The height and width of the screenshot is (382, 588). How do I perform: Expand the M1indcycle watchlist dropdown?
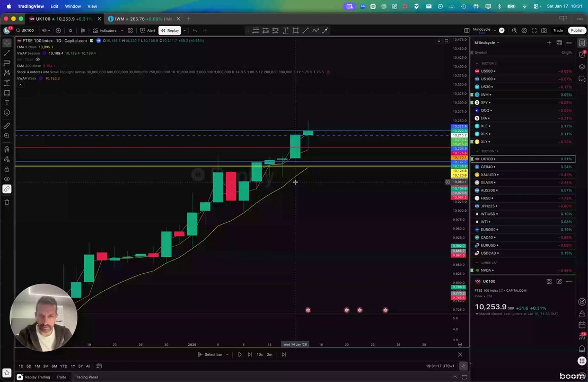(487, 43)
